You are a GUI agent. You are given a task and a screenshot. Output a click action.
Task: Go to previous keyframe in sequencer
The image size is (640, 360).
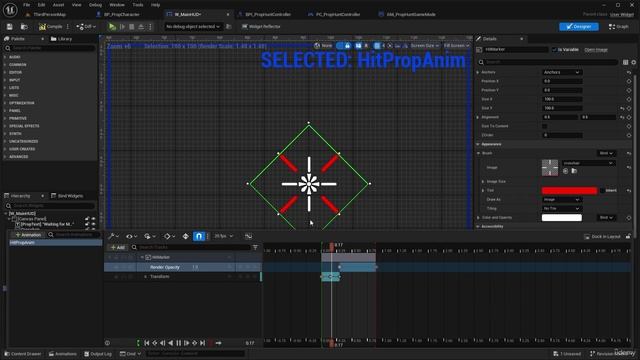click(x=155, y=343)
